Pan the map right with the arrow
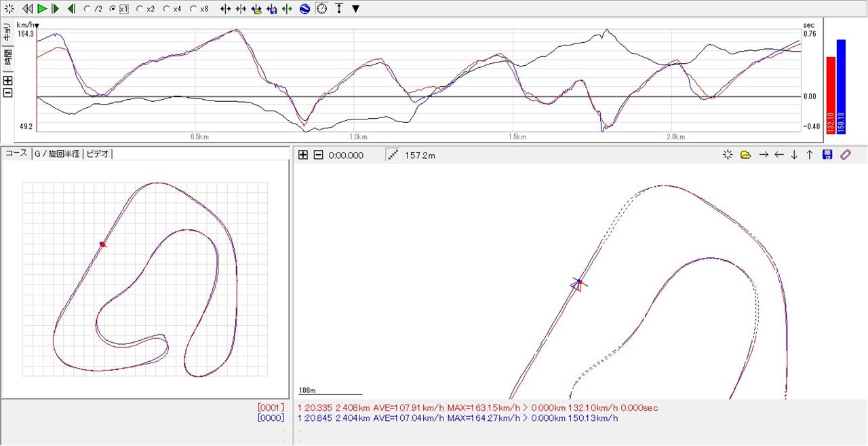Image resolution: width=868 pixels, height=446 pixels. [764, 155]
